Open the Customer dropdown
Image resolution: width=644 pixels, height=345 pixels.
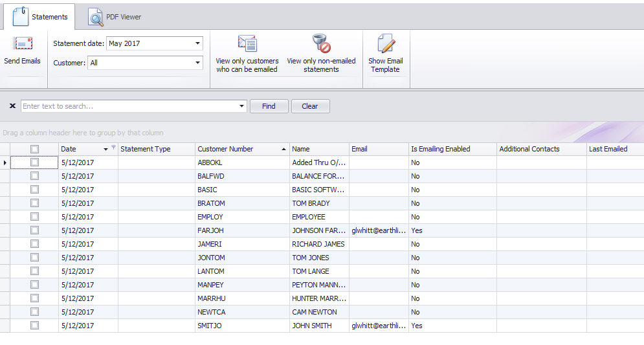tap(197, 63)
